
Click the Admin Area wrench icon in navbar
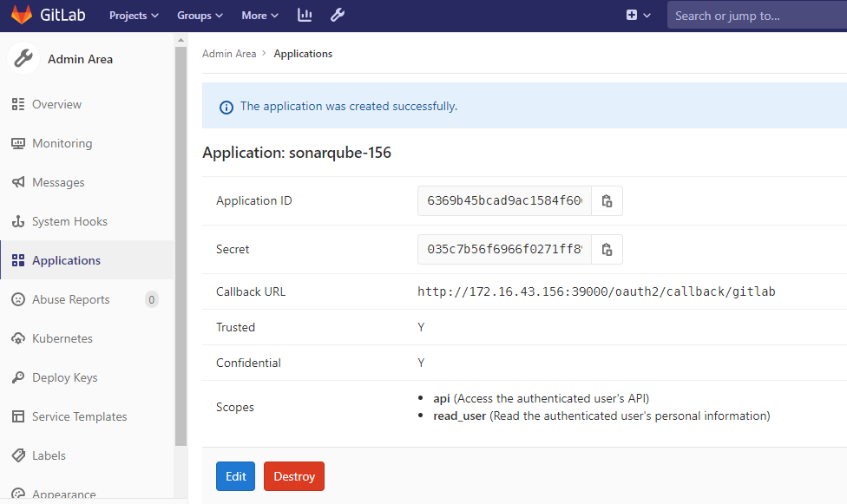pyautogui.click(x=338, y=16)
